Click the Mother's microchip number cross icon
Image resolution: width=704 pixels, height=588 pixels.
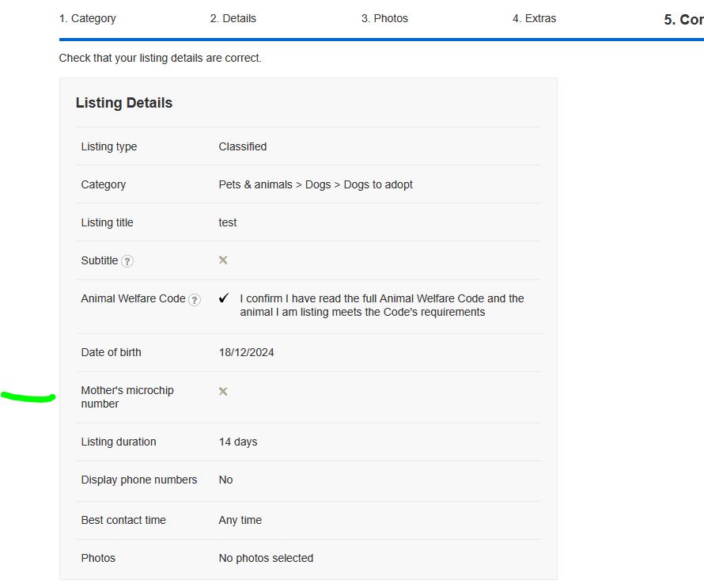[x=223, y=392]
